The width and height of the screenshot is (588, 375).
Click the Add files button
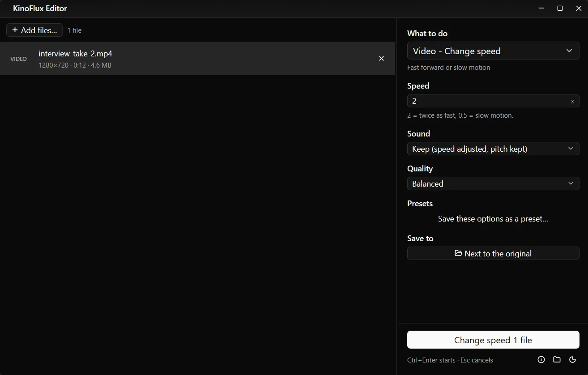[34, 30]
